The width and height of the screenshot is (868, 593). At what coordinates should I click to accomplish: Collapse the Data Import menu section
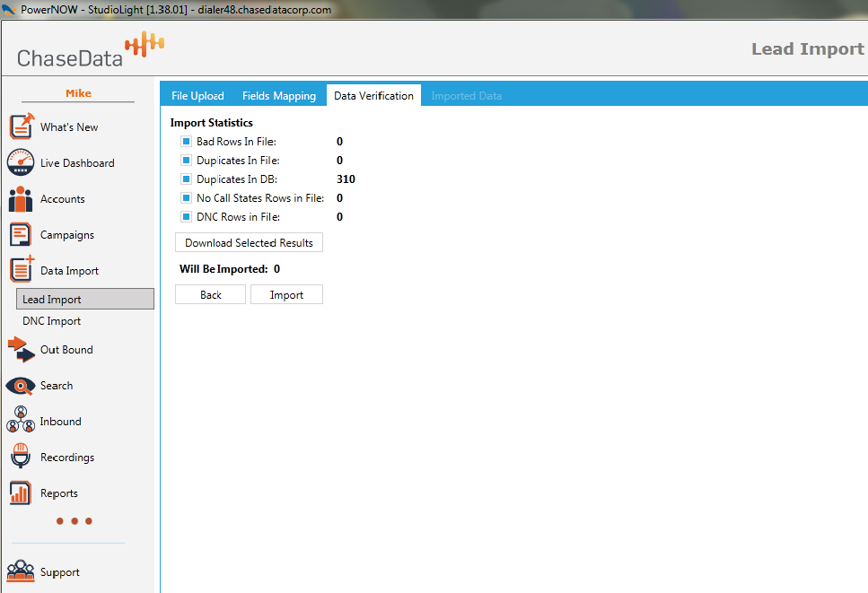pos(68,271)
